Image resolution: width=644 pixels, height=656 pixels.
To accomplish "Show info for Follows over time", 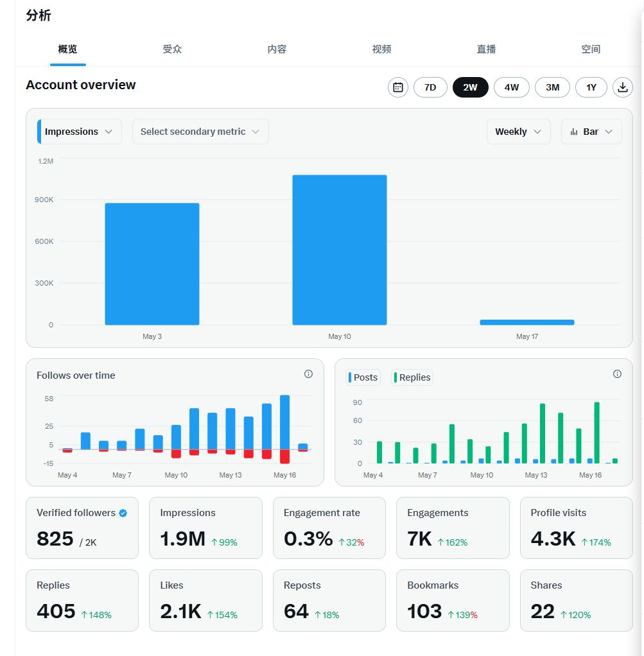I will pyautogui.click(x=308, y=374).
